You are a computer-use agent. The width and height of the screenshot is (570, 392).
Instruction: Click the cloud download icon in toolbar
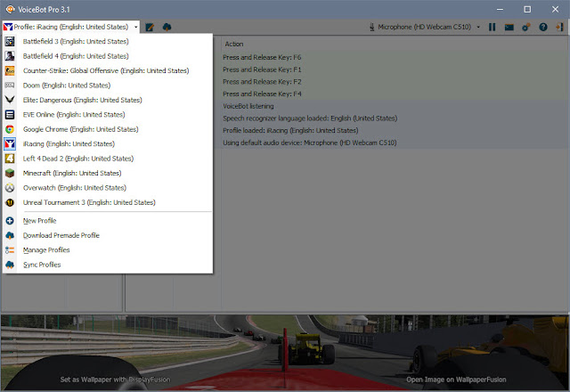[x=167, y=27]
